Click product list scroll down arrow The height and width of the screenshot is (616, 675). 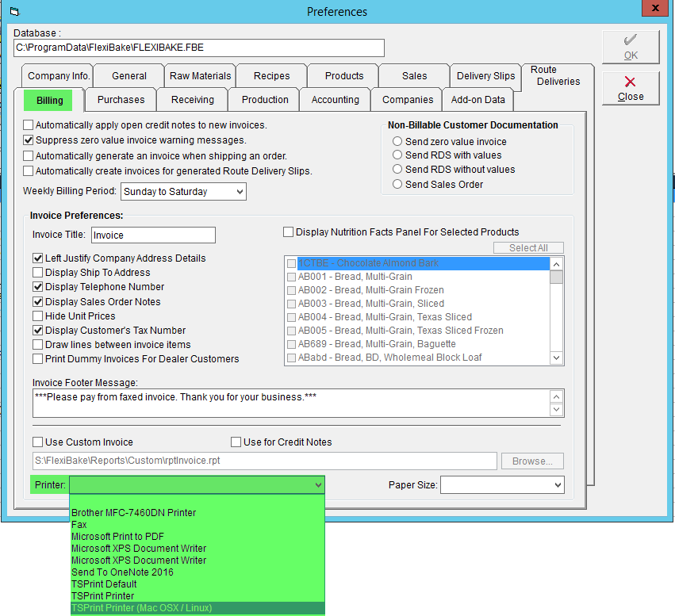[x=556, y=358]
